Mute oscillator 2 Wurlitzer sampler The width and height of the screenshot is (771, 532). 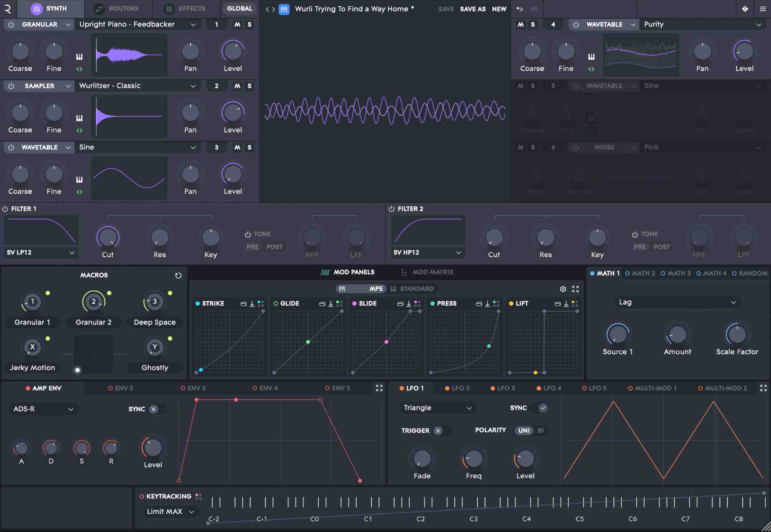[237, 86]
